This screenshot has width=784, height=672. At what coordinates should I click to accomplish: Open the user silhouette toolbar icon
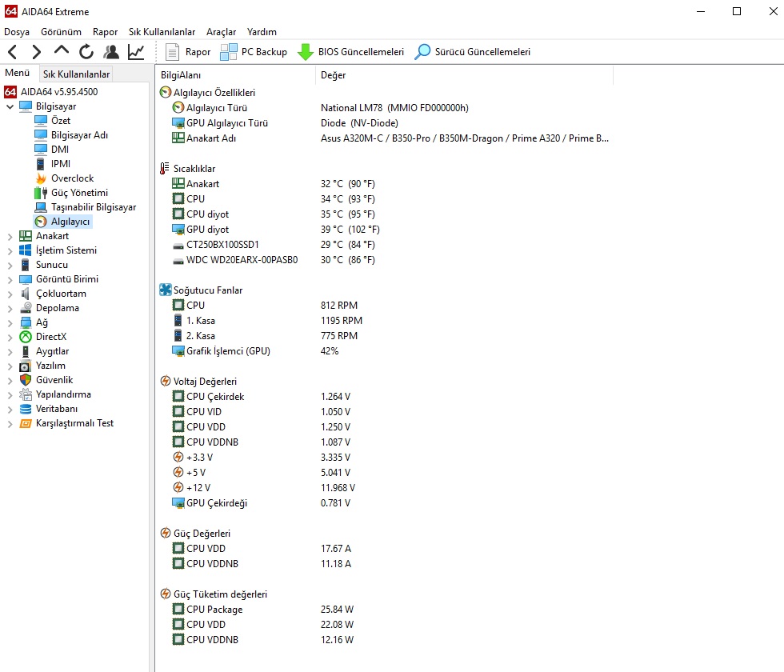point(111,51)
